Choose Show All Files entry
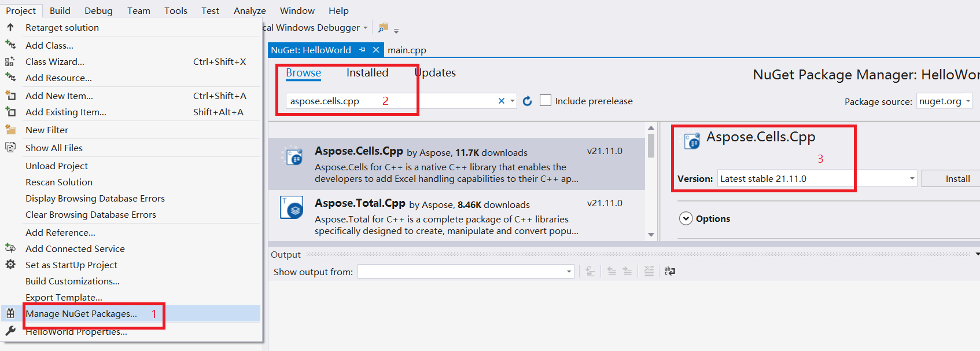The image size is (980, 351). coord(131,148)
